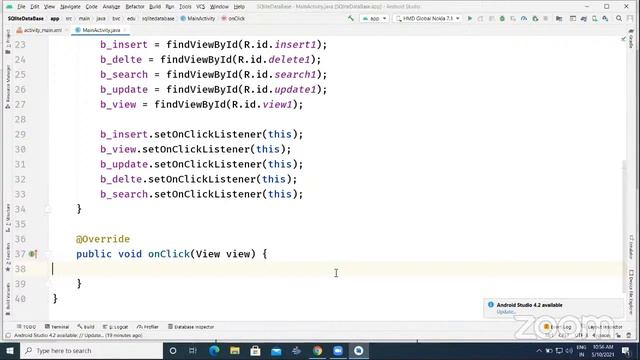640x360 pixels.
Task: Open the Profiler tool window tab
Action: pyautogui.click(x=147, y=327)
